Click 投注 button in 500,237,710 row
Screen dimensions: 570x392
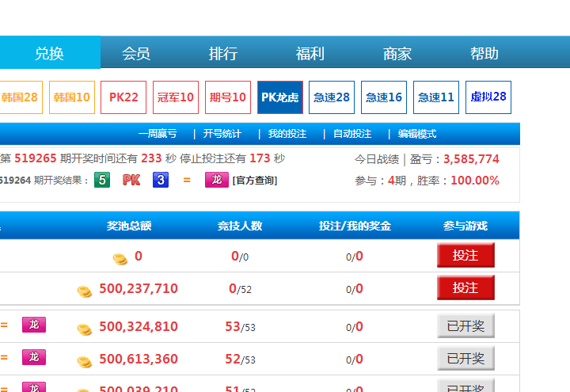tap(465, 287)
